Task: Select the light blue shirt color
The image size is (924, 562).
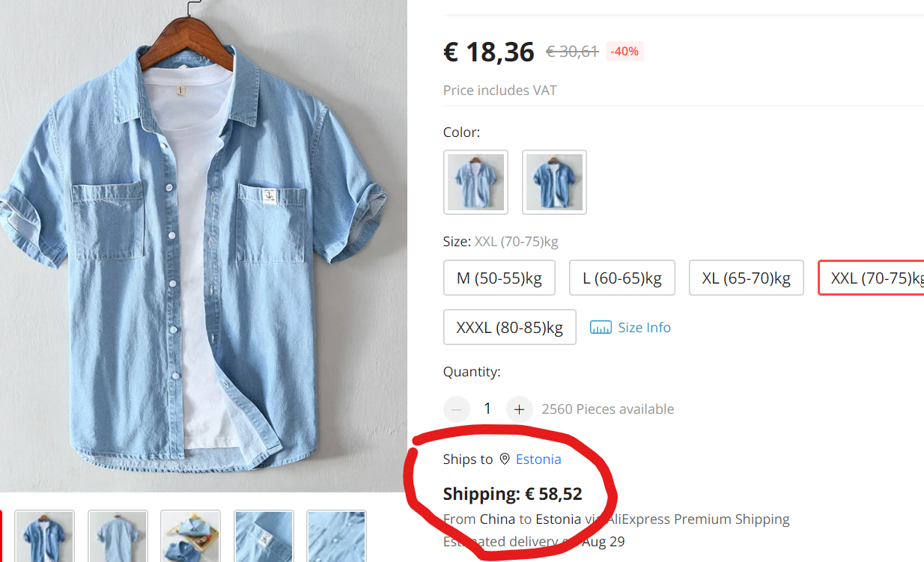Action: click(x=475, y=182)
